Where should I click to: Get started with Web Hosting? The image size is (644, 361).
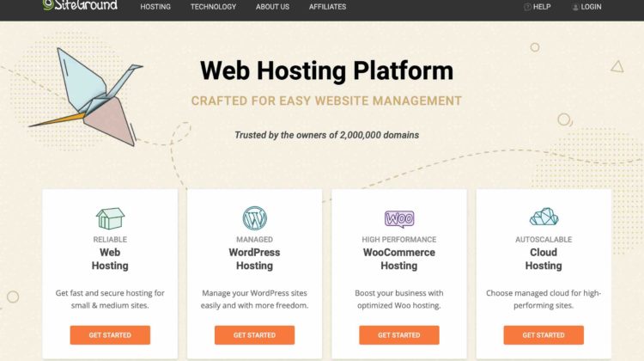coord(110,335)
